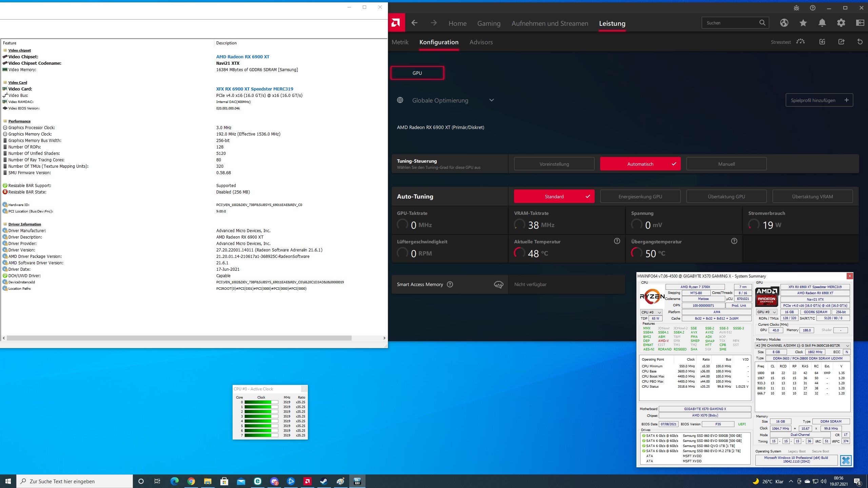Switch to the Metrik tab
The width and height of the screenshot is (868, 488).
(400, 42)
